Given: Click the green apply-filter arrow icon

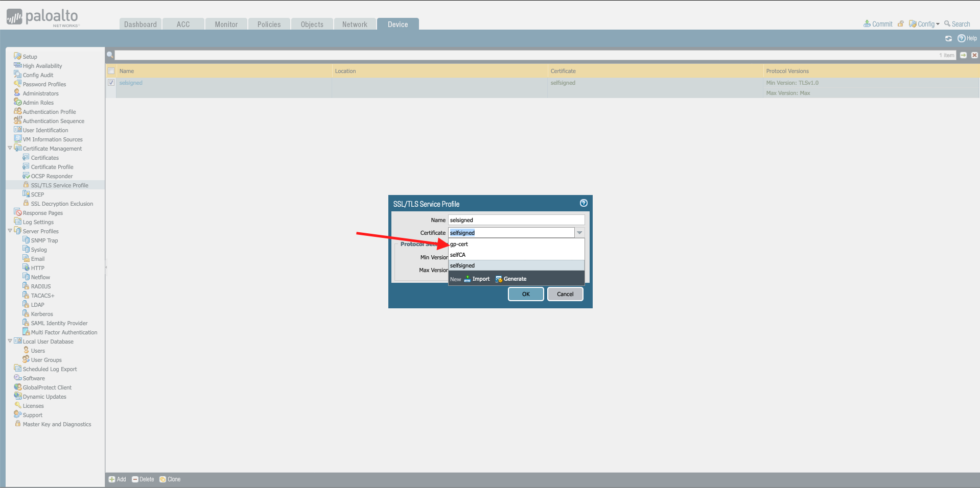Looking at the screenshot, I should 963,55.
